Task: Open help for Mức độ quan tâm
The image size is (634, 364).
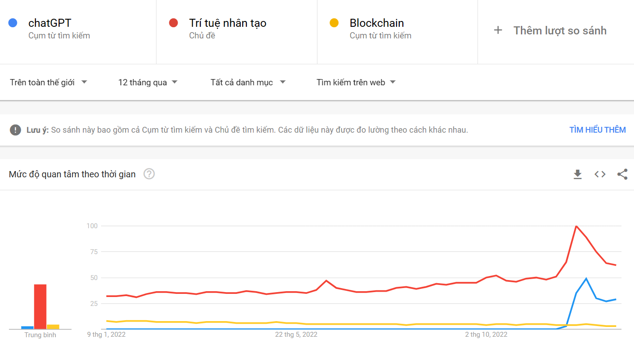Action: 149,174
